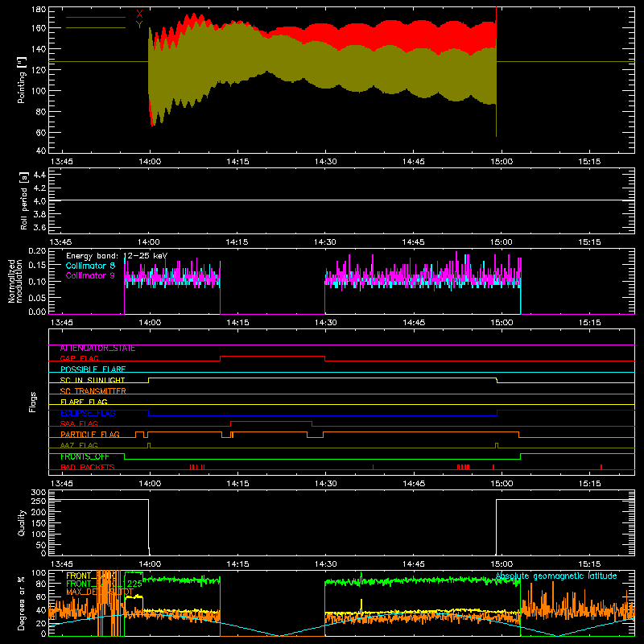The height and width of the screenshot is (644, 644).
Task: Select the PARTICLE_FLAG label
Action: coord(90,435)
